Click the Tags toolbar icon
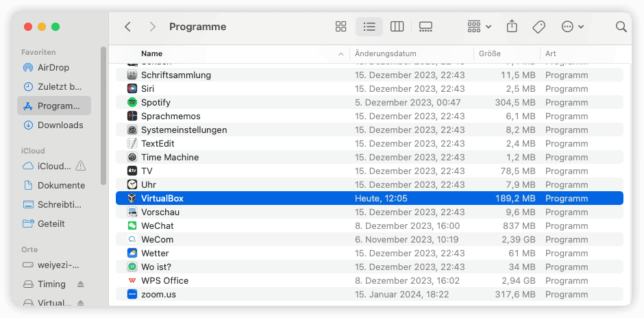The image size is (644, 318). (x=538, y=27)
